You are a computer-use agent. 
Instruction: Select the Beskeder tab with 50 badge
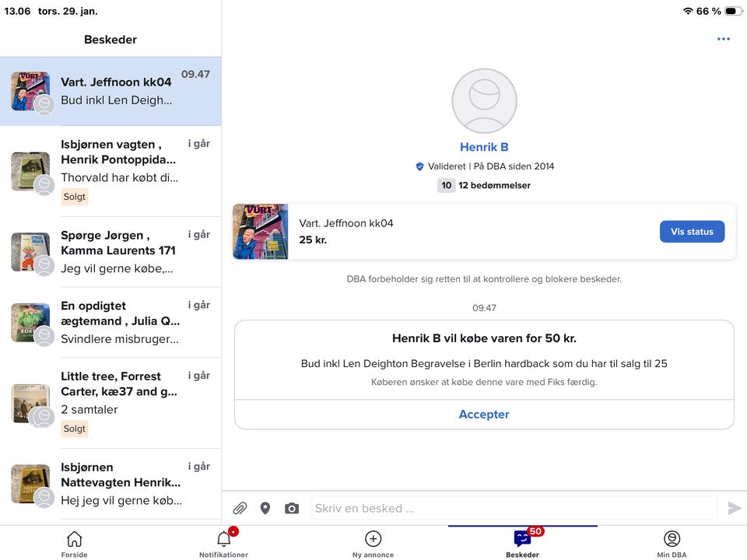[523, 544]
